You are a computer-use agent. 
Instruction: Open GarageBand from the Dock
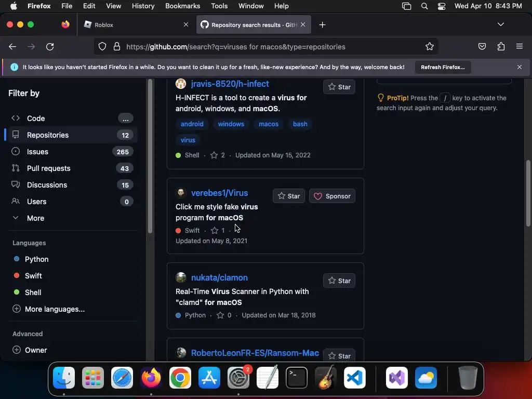coord(326,378)
